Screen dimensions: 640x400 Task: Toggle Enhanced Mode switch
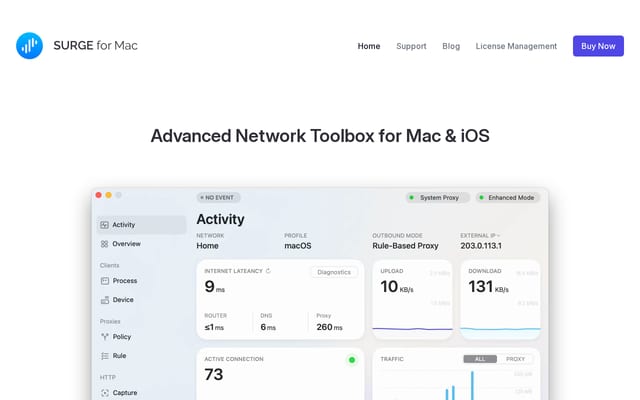pyautogui.click(x=508, y=198)
